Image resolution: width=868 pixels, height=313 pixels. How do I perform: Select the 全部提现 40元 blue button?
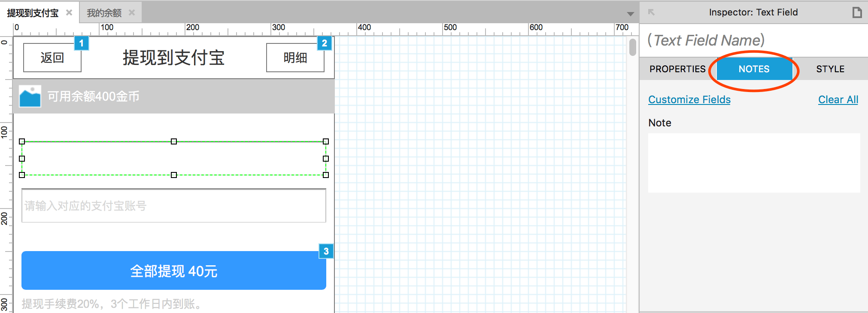pos(174,270)
